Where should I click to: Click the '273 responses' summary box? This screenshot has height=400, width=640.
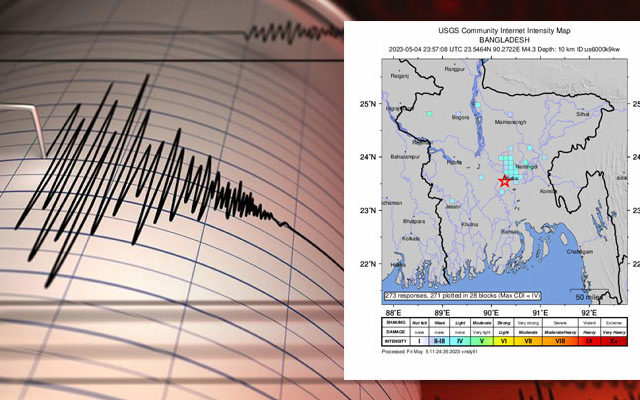(x=462, y=296)
